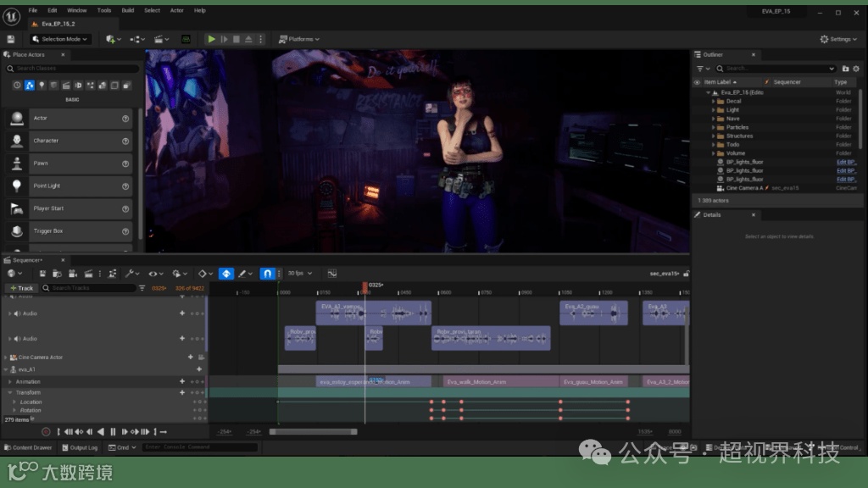868x488 pixels.
Task: Open the Build menu
Action: point(128,10)
